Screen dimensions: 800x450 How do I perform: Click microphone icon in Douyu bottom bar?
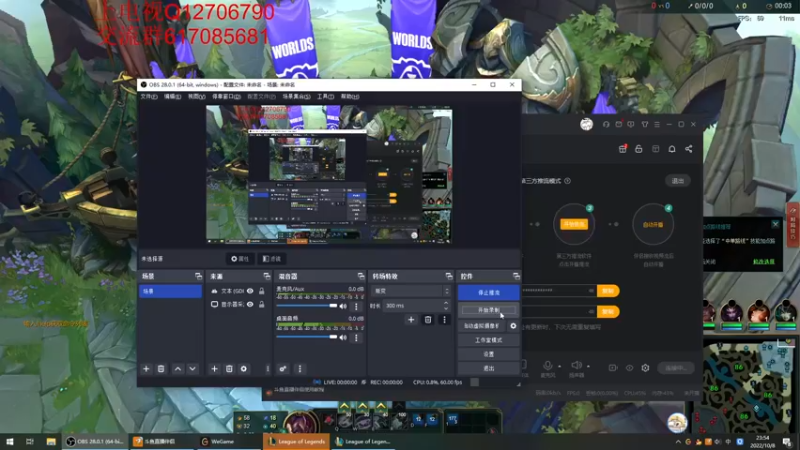click(547, 365)
